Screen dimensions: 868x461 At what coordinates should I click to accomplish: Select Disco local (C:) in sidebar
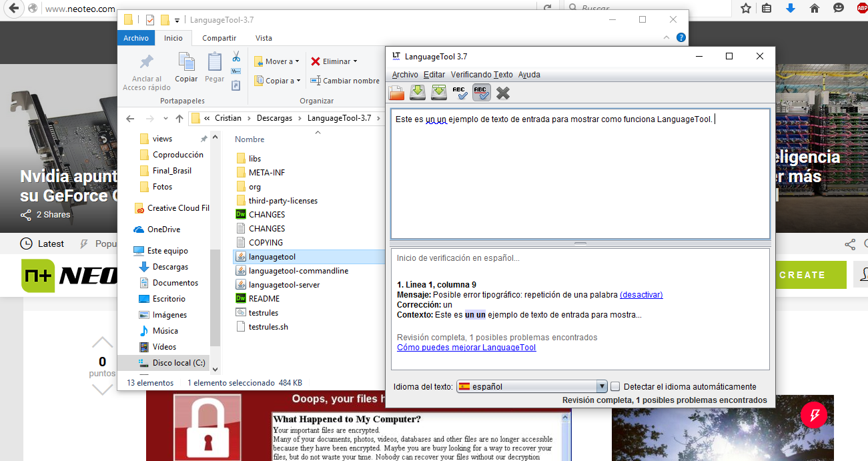tap(172, 363)
